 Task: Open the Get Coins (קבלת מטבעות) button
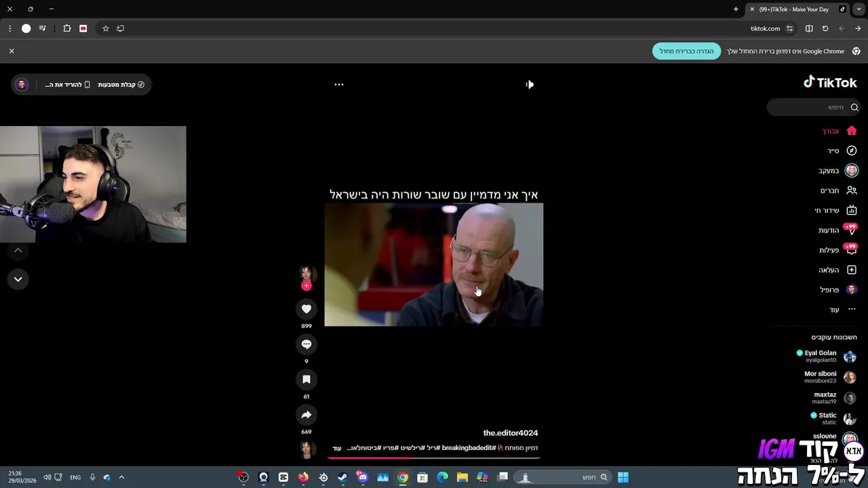(121, 85)
